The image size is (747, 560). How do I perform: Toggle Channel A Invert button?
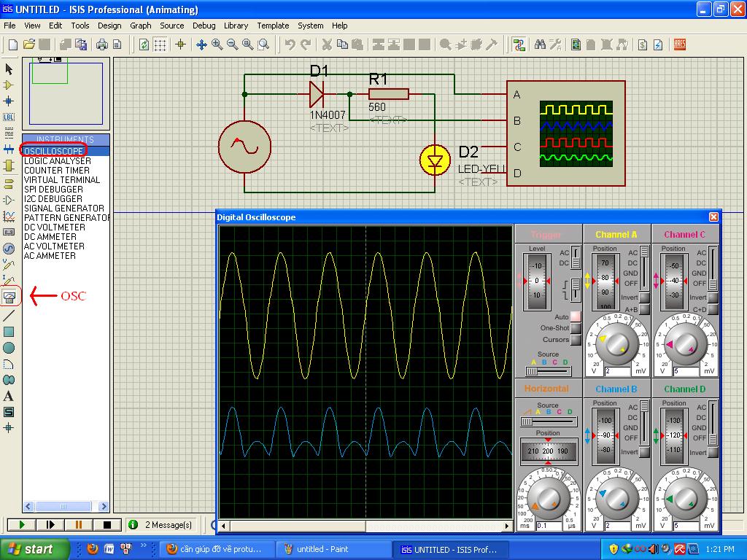tap(644, 298)
